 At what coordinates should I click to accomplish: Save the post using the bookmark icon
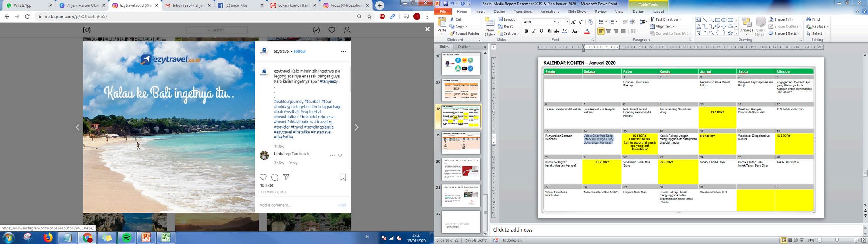point(343,177)
